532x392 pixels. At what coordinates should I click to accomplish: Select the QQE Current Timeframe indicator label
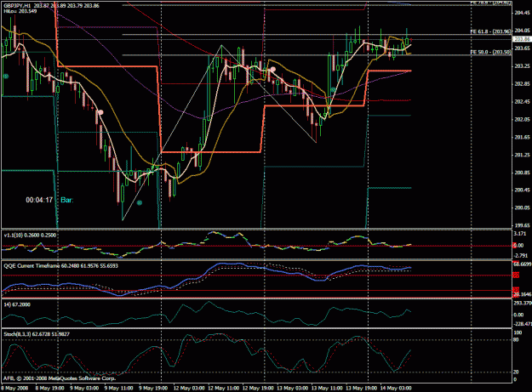point(60,266)
